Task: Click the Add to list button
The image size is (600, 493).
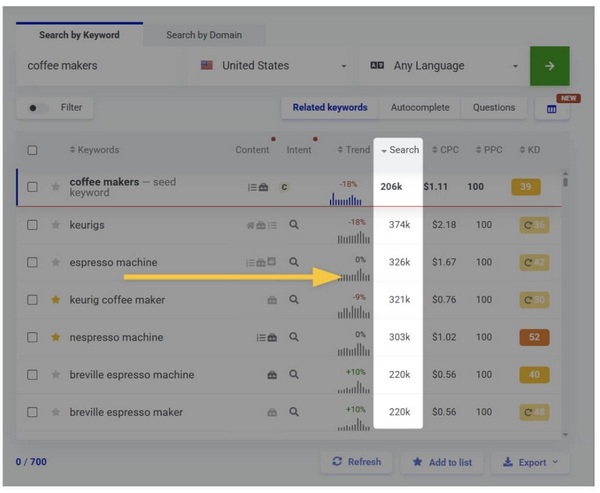Action: click(442, 462)
